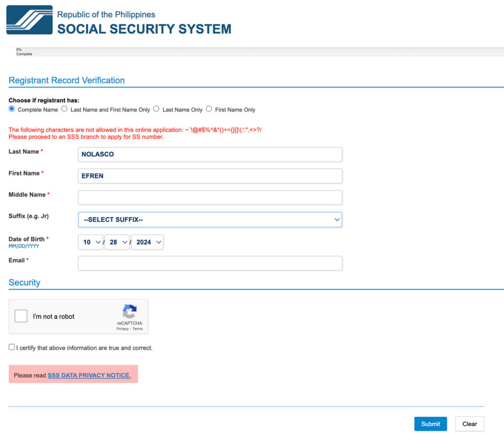Click inside the Email field

210,263
